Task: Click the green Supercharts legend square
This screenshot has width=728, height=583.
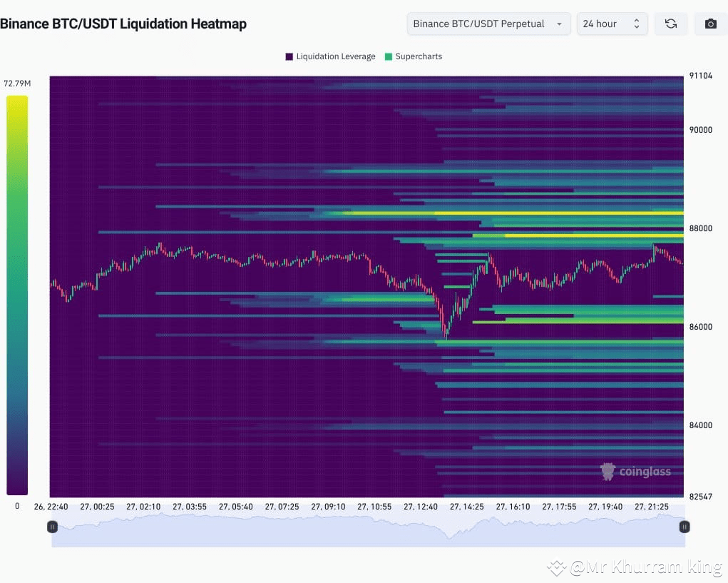Action: (389, 56)
